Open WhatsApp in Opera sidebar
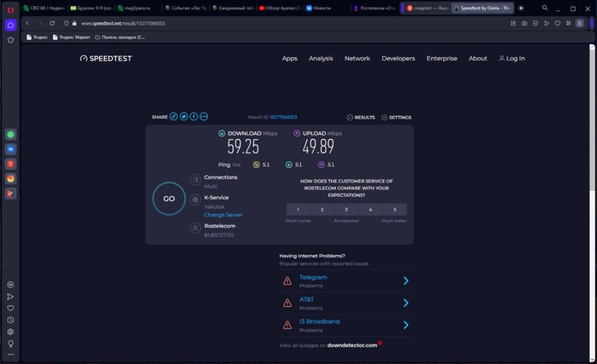Image resolution: width=597 pixels, height=364 pixels. pos(10,135)
